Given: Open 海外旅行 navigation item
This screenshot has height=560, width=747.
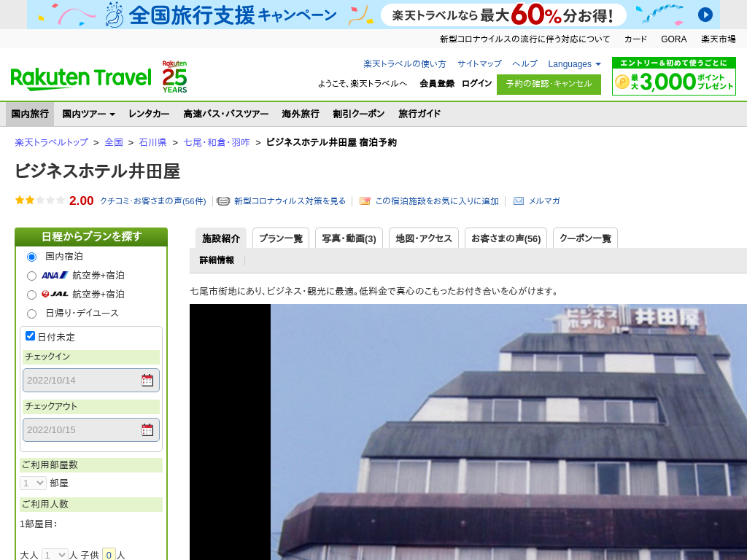Looking at the screenshot, I should (301, 114).
